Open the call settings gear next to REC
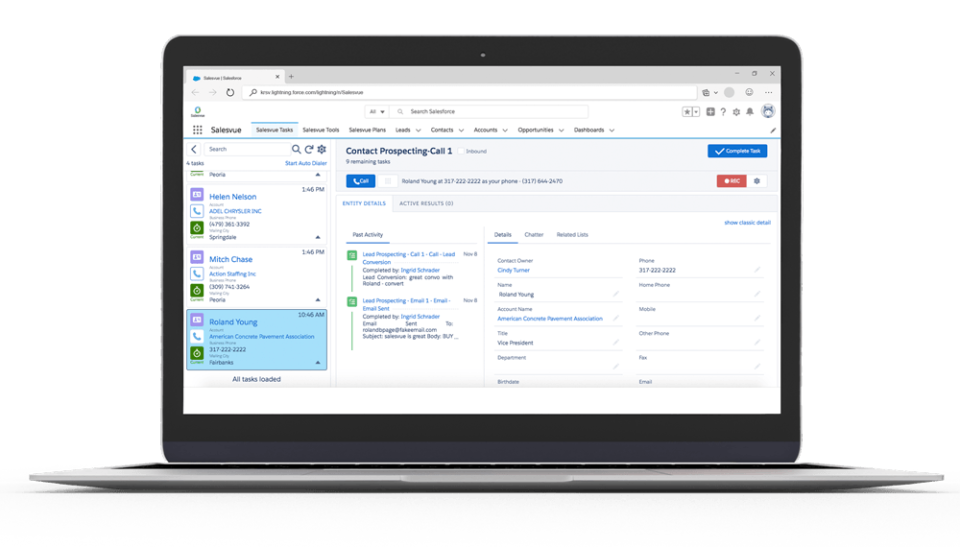 pyautogui.click(x=757, y=181)
